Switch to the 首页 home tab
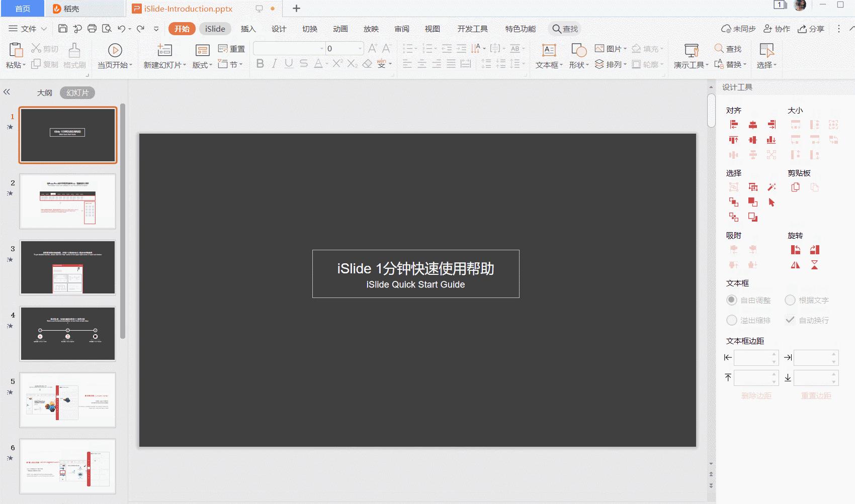This screenshot has width=855, height=504. 23,9
